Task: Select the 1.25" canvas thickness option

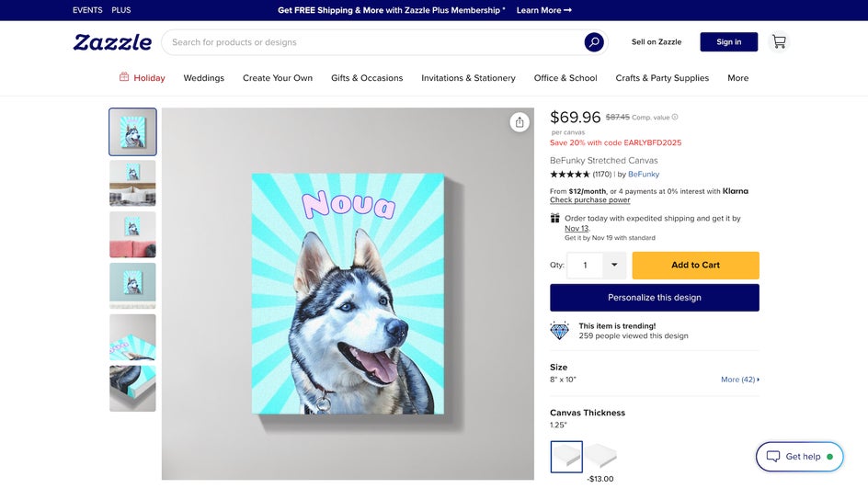Action: pyautogui.click(x=566, y=457)
